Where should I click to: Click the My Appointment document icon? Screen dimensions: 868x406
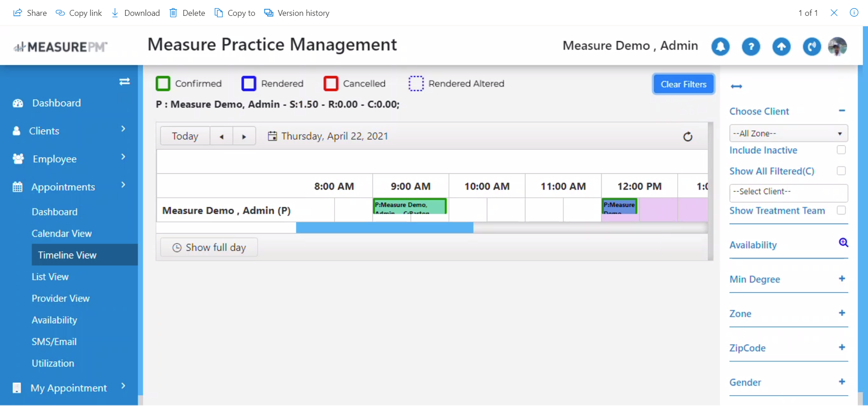pyautogui.click(x=17, y=388)
